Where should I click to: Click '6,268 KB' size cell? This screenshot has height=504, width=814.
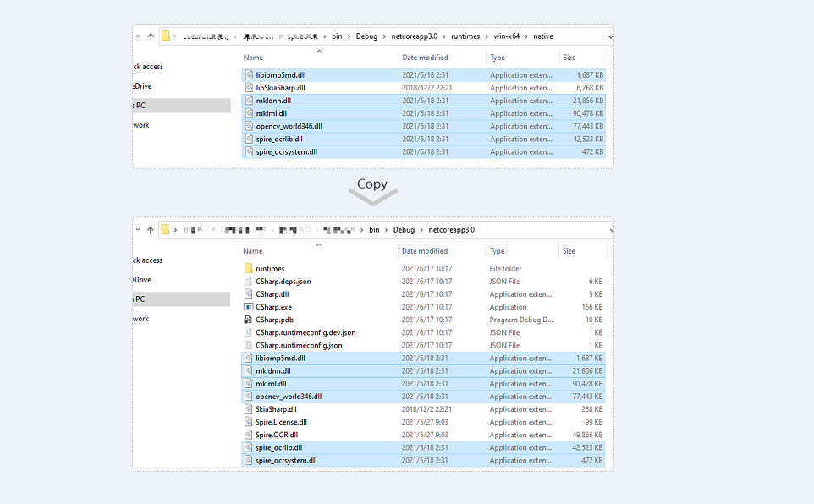(590, 88)
